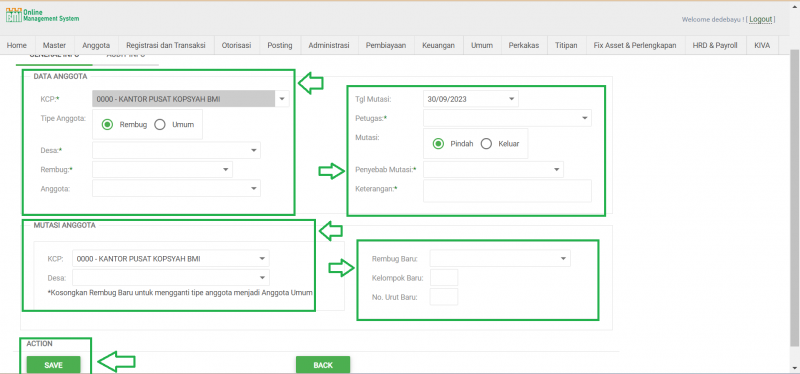Viewport: 800px width, 374px height.
Task: Open the Home menu
Action: [17, 45]
